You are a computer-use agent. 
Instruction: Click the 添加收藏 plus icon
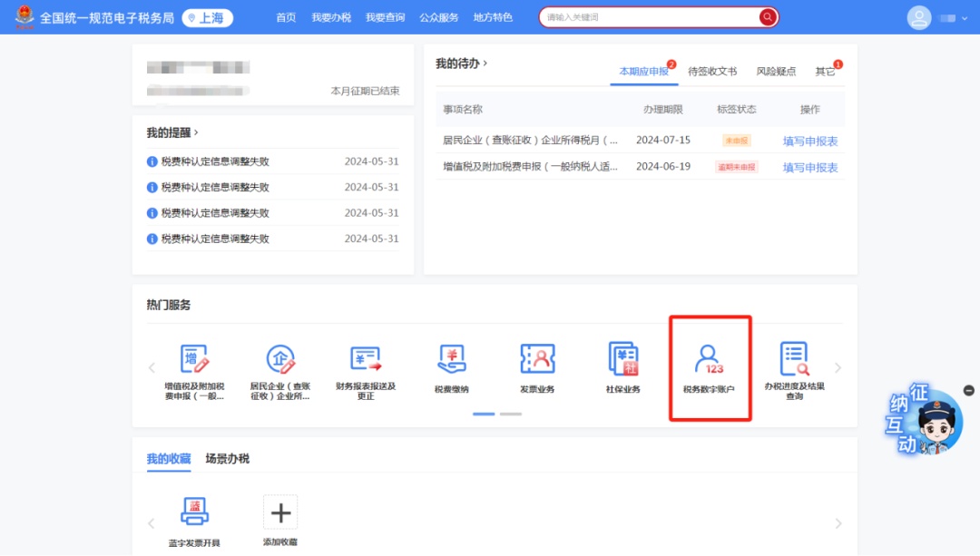(280, 513)
